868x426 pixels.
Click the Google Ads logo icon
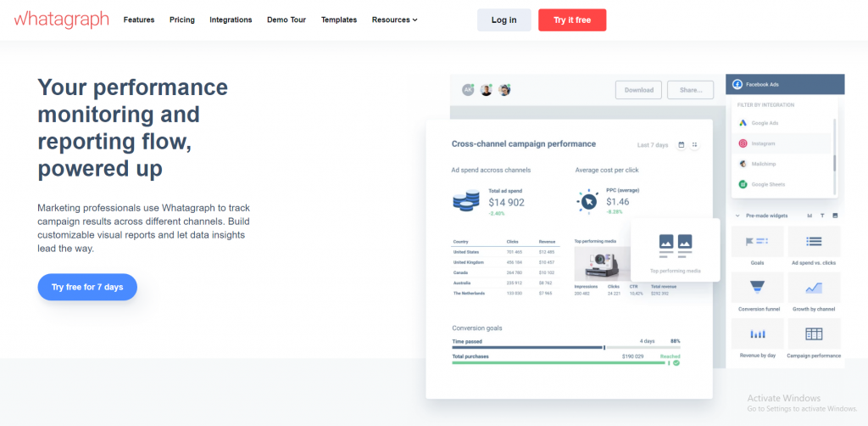tap(743, 123)
